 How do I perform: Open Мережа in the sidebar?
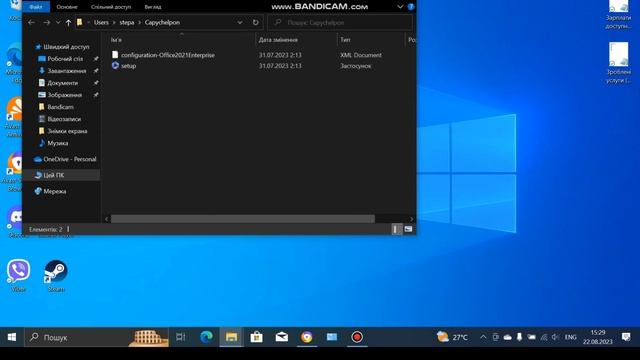[x=54, y=191]
